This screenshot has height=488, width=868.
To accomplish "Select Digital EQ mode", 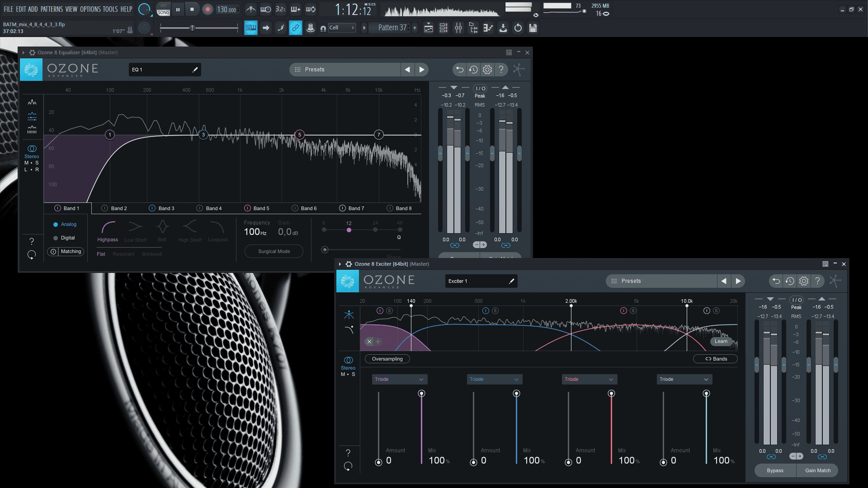I will tap(64, 238).
